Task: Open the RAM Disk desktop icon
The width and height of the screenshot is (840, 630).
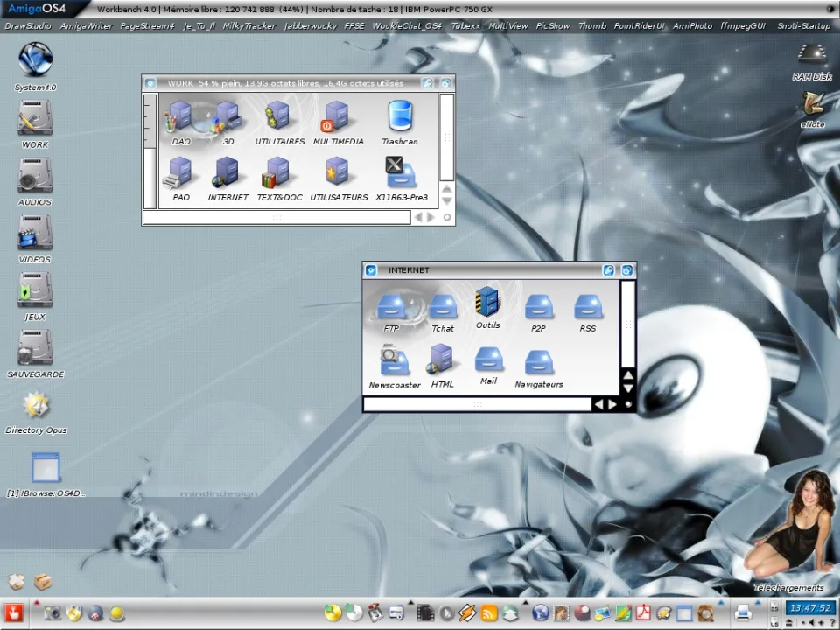Action: pos(812,54)
